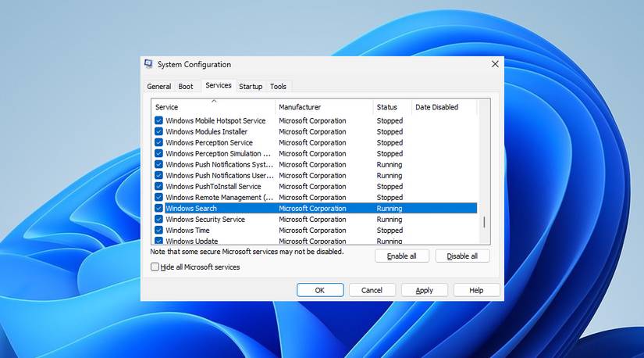Sort the list by the Service column header
The height and width of the screenshot is (358, 644).
(x=213, y=107)
